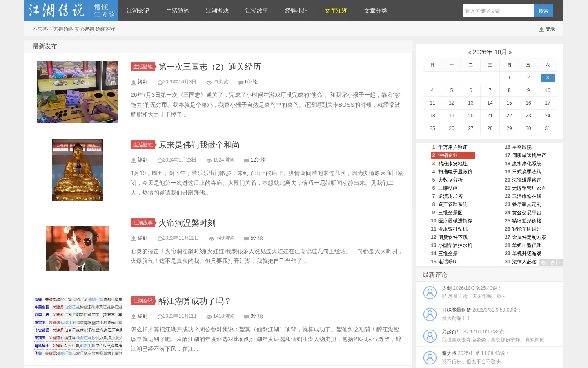The height and width of the screenshot is (368, 588).
Task: Select date 3 in the calendar
Action: [548, 78]
